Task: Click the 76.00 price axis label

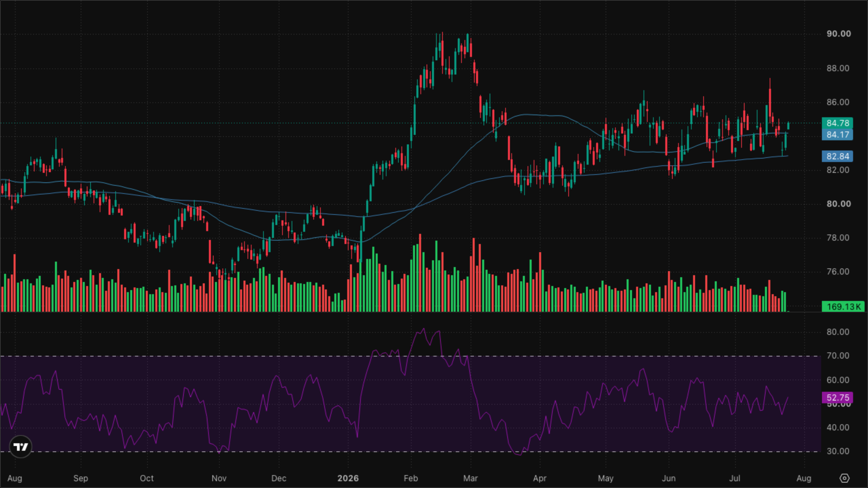Action: 838,271
